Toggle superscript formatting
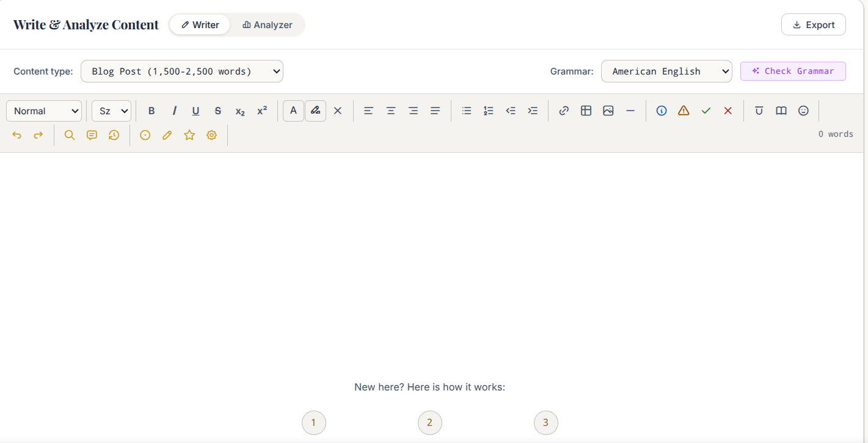 (262, 111)
